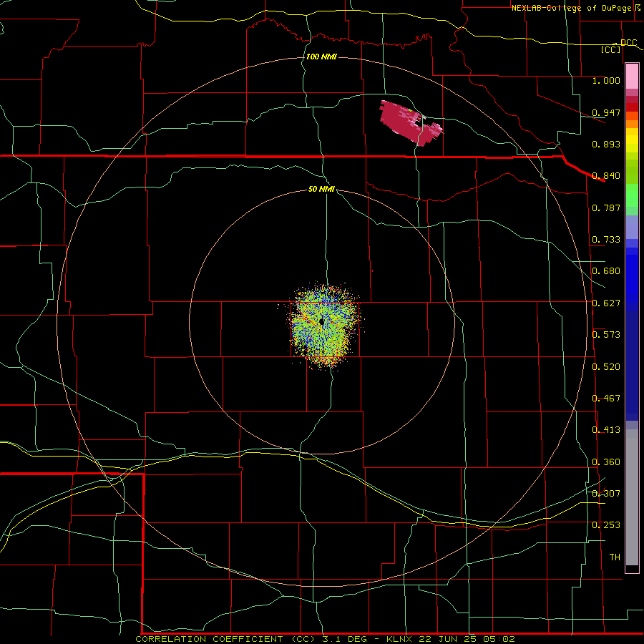Click the NEXLAB-College of DuPage label
Viewport: 644px width, 644px height.
tap(571, 8)
